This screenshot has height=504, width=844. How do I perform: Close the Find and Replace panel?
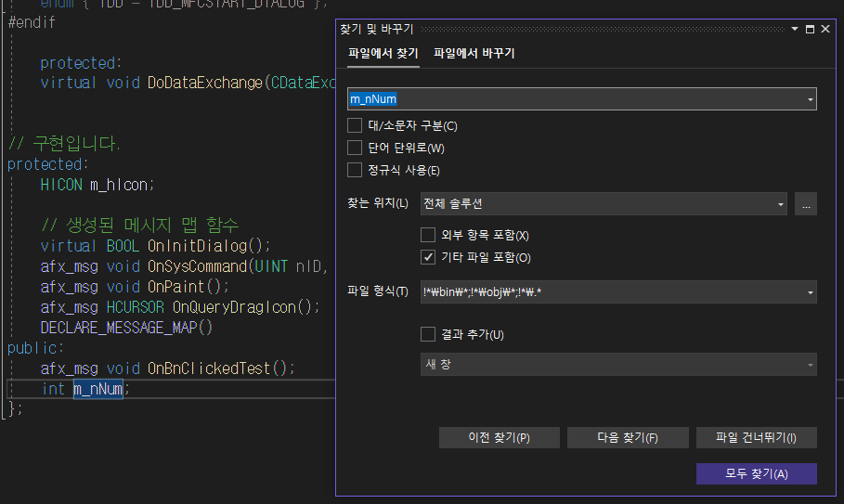point(825,29)
